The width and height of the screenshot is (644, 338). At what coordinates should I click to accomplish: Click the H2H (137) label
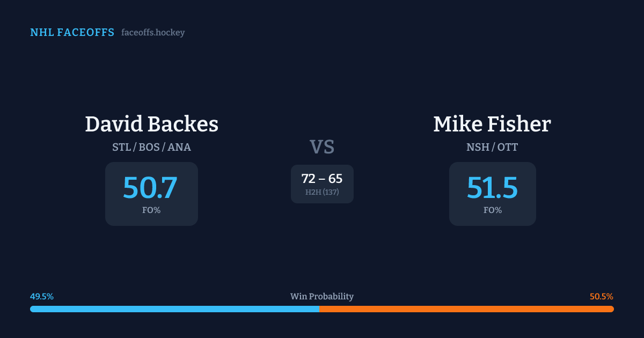(322, 192)
